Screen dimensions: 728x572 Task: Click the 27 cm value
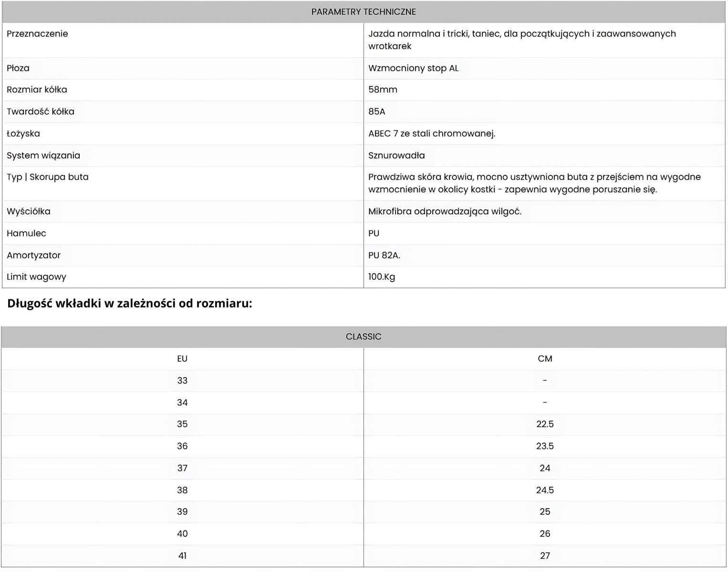click(x=545, y=555)
